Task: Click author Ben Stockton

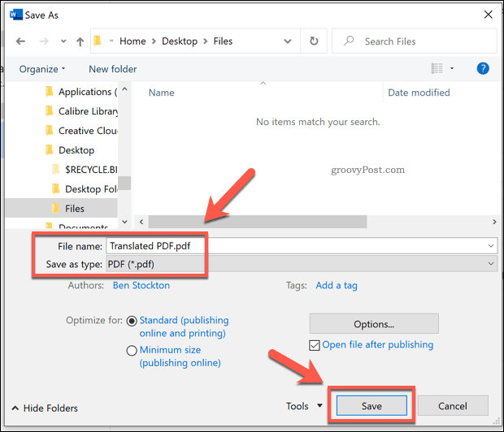Action: click(141, 285)
